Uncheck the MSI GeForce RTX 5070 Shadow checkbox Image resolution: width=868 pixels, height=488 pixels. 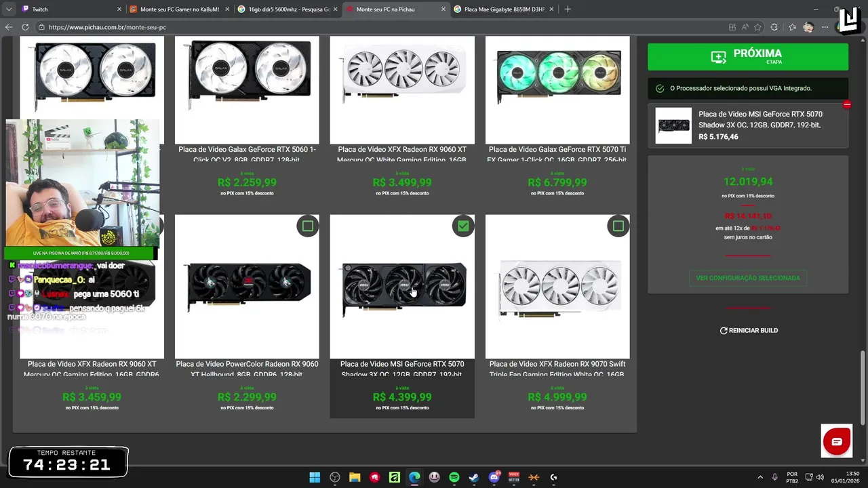463,226
